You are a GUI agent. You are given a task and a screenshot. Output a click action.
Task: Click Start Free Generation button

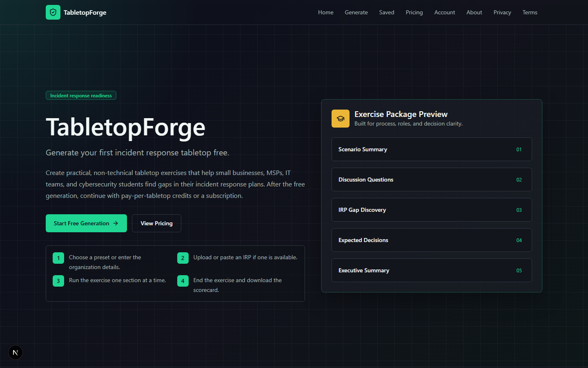(x=86, y=223)
